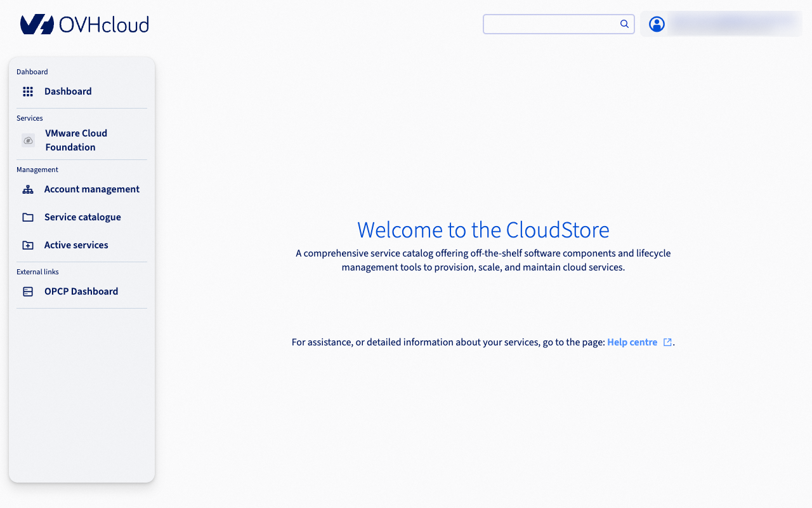Click the Account management hierarchy icon
This screenshot has width=812, height=508.
[x=27, y=189]
